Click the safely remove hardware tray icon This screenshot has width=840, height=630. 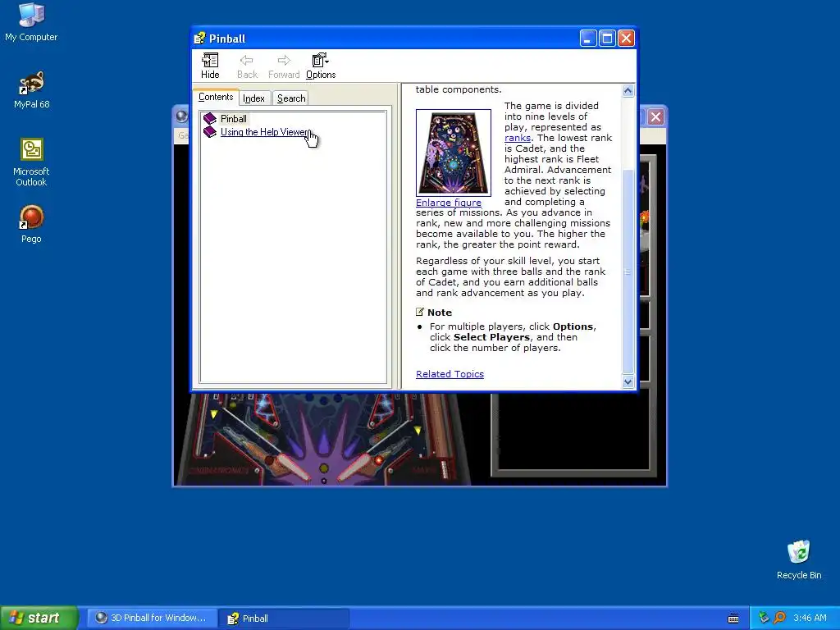point(764,618)
